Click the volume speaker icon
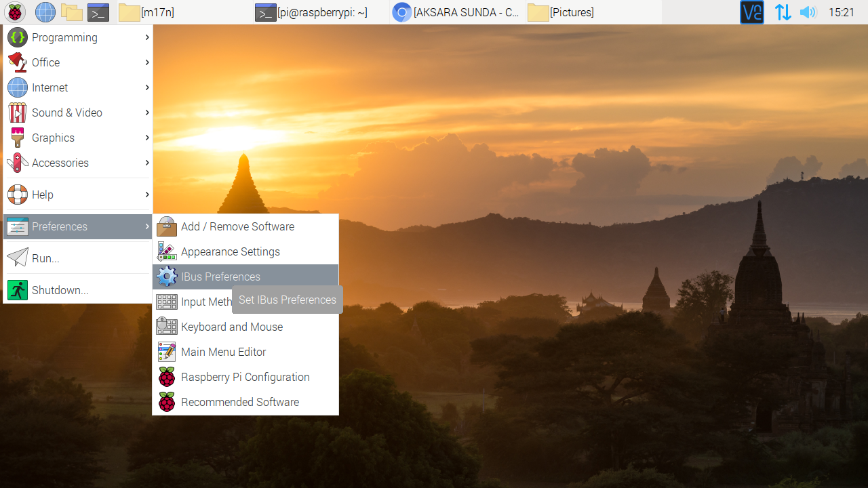Image resolution: width=868 pixels, height=488 pixels. pos(807,12)
